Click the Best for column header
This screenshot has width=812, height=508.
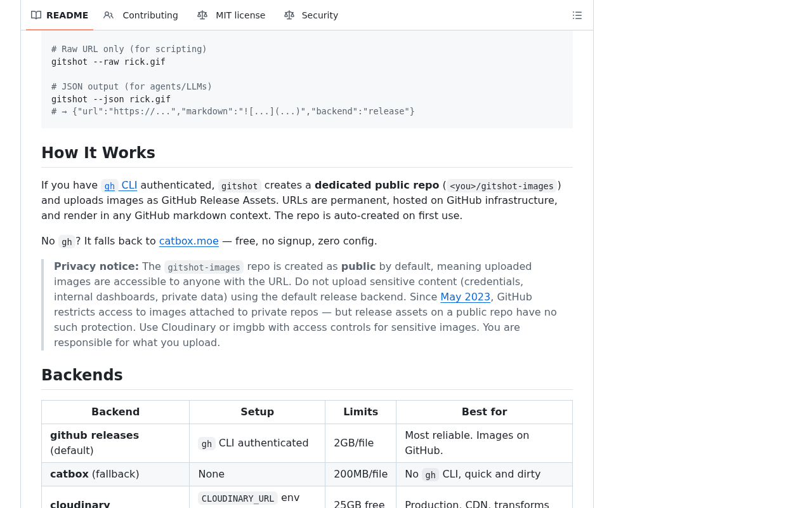point(485,412)
